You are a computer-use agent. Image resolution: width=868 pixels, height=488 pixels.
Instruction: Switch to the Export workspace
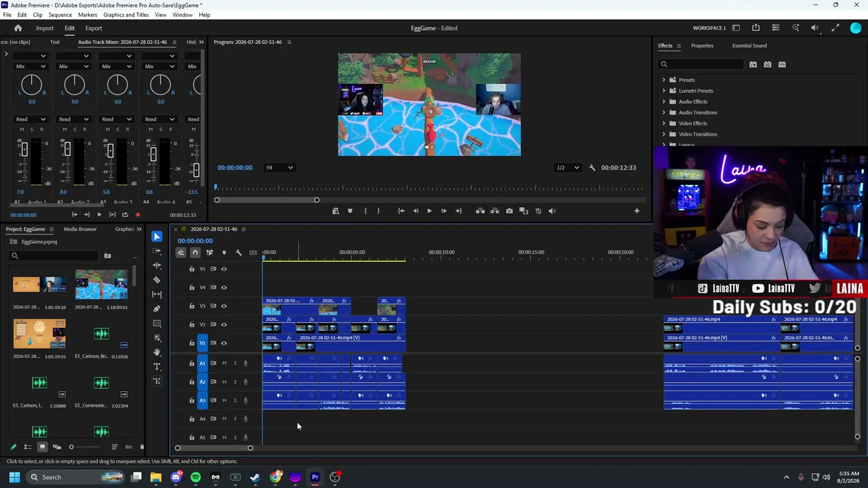94,28
